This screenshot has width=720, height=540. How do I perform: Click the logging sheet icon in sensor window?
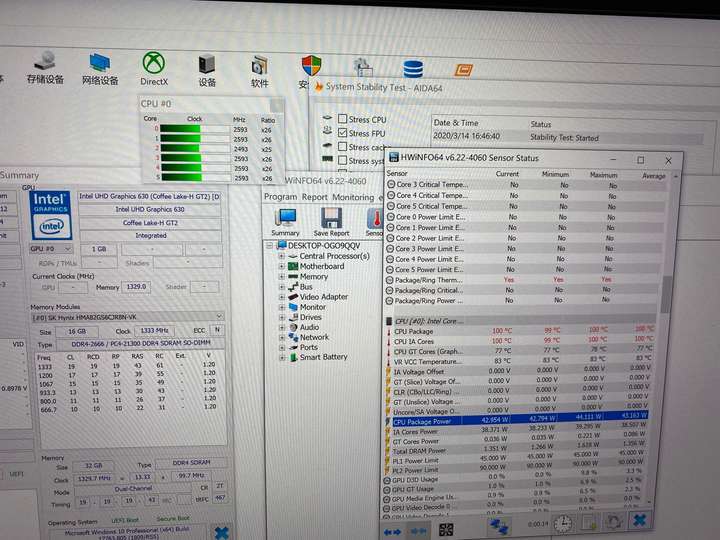[x=589, y=523]
